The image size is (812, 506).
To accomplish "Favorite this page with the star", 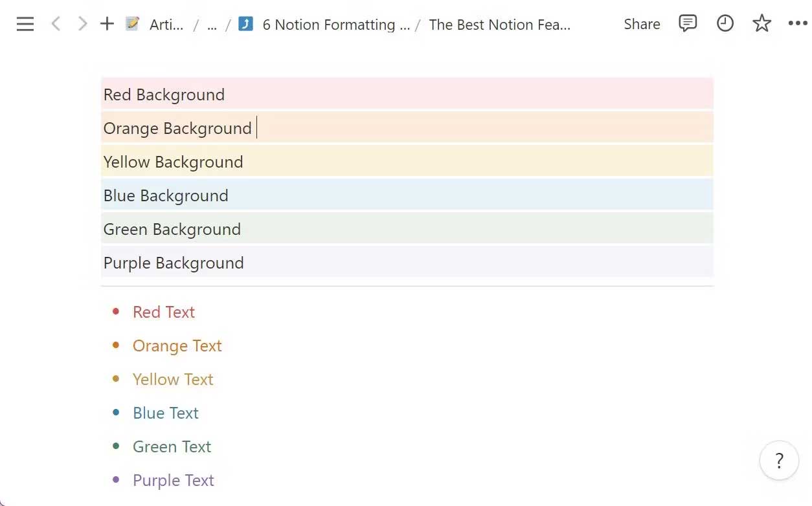I will 762,24.
